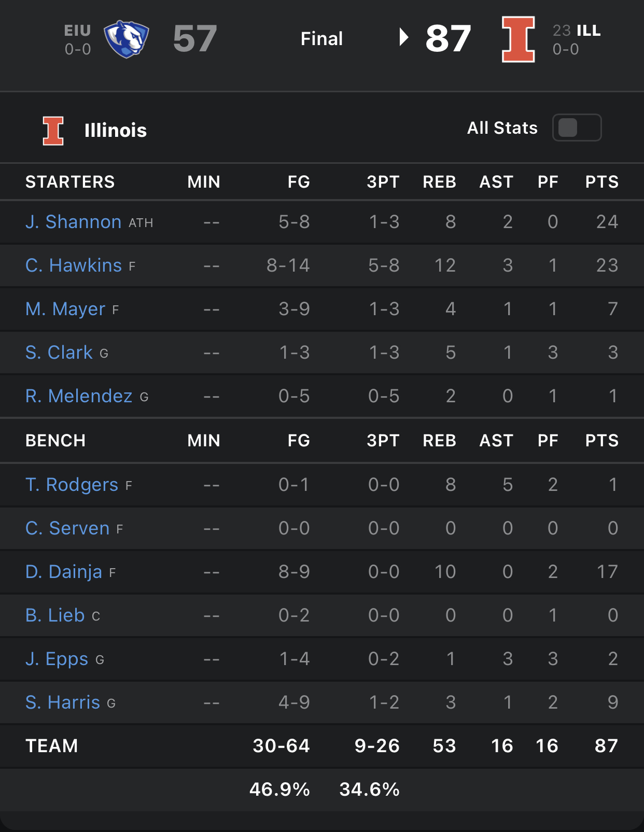
Task: Click the small Illinois logo above the table
Action: click(x=53, y=131)
